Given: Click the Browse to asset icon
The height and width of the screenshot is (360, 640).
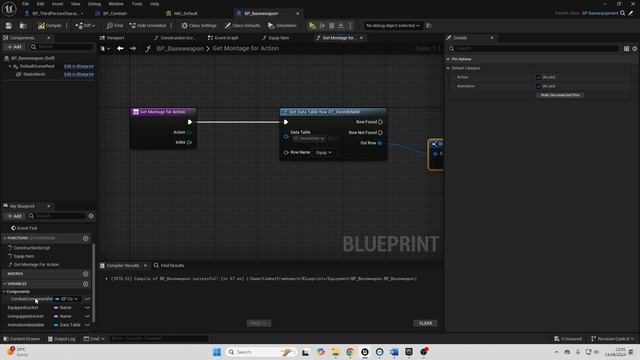Looking at the screenshot, I should coord(23,26).
